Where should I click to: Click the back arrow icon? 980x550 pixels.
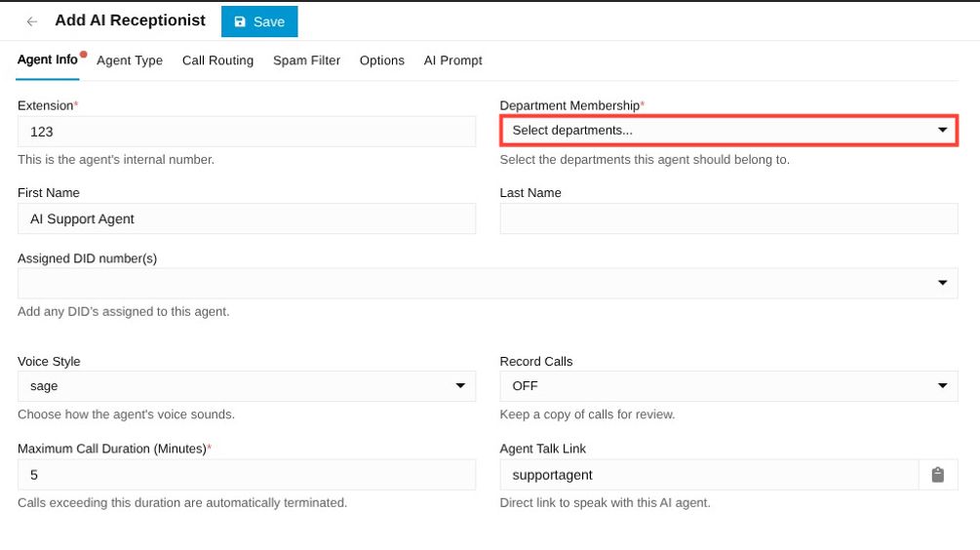click(x=32, y=21)
